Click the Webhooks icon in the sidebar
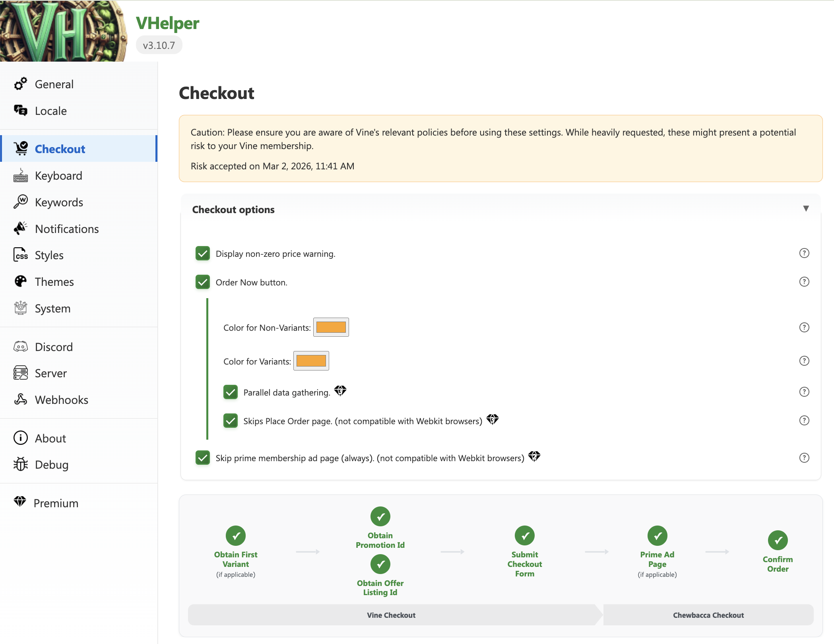Image resolution: width=834 pixels, height=644 pixels. (x=21, y=400)
